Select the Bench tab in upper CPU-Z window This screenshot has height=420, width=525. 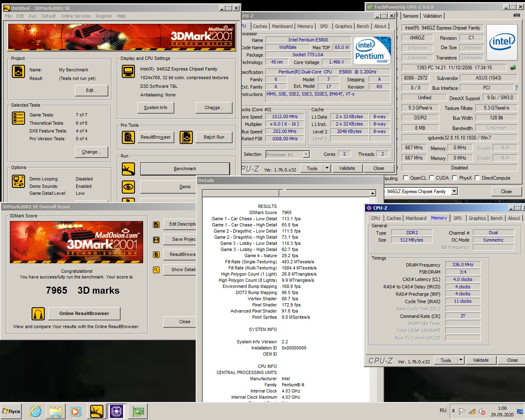click(363, 26)
